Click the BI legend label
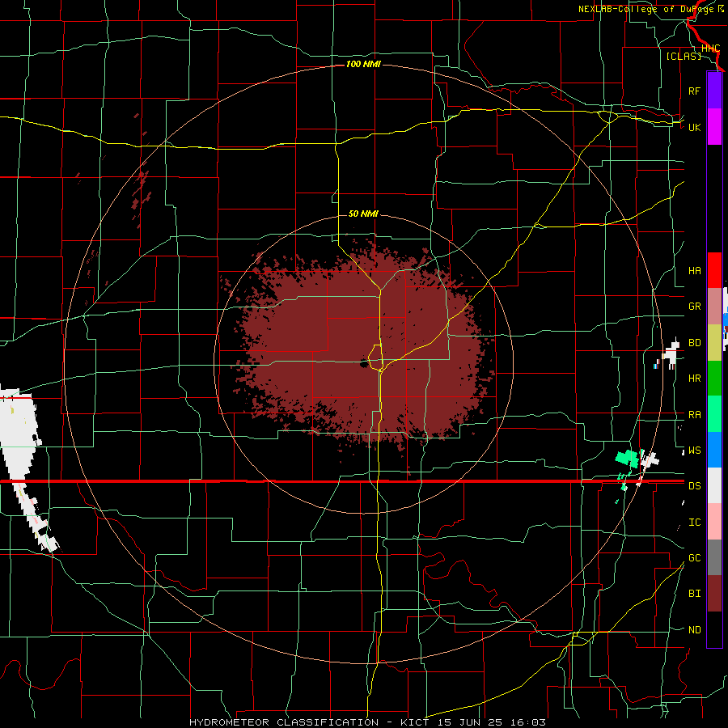 [x=694, y=594]
